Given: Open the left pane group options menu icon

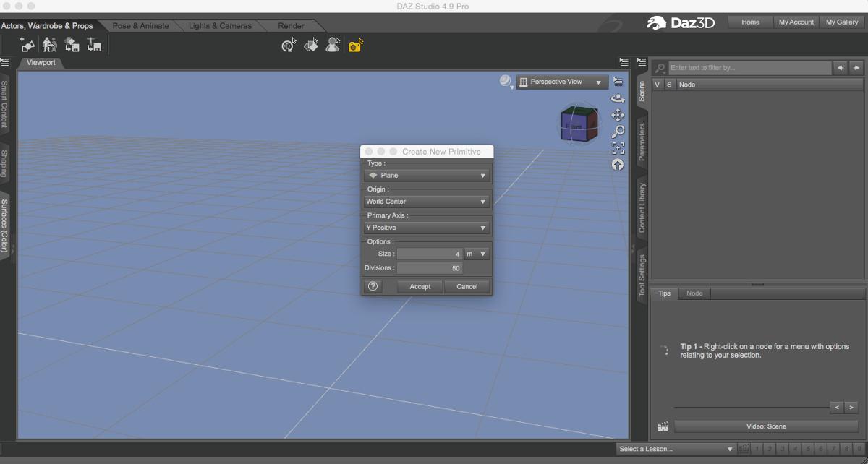Looking at the screenshot, I should point(4,63).
